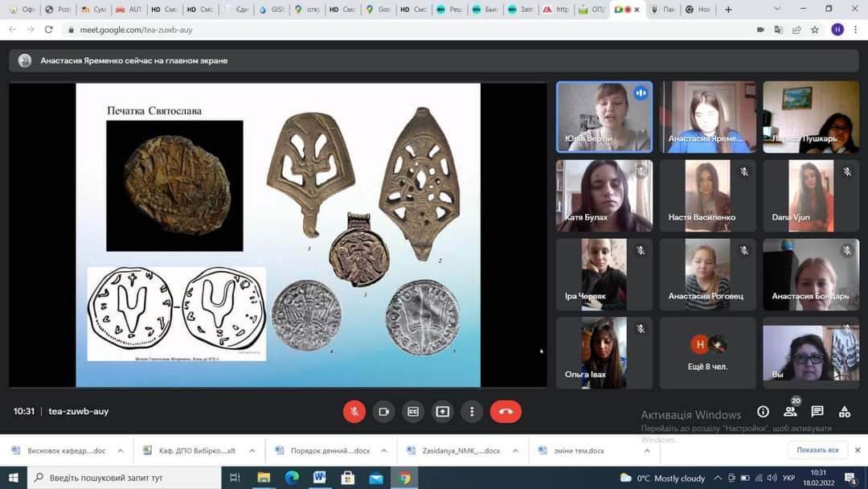
Task: Open the Activities shapes icon
Action: pos(844,412)
